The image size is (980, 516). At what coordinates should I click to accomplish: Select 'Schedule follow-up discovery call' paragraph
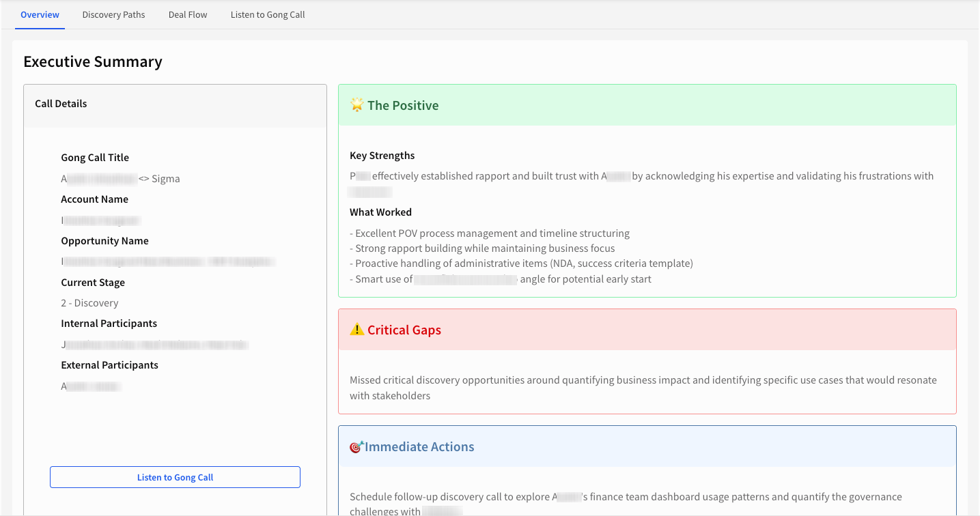[x=626, y=504]
